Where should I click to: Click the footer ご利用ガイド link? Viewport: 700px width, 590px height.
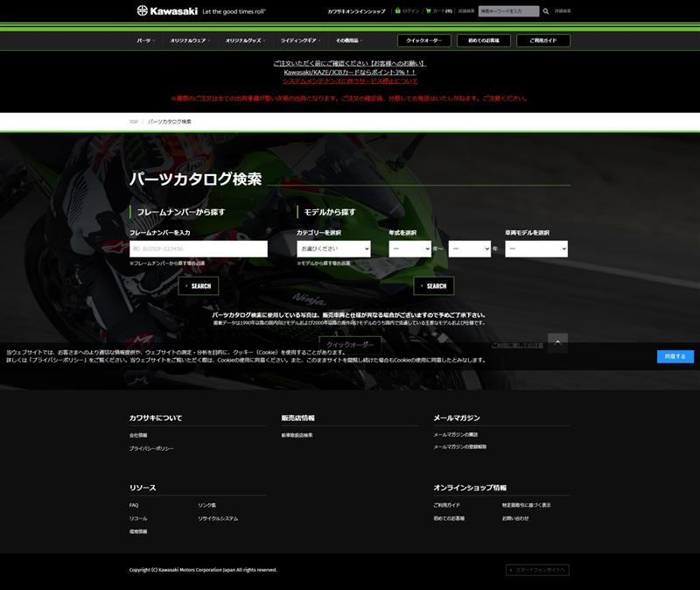446,505
